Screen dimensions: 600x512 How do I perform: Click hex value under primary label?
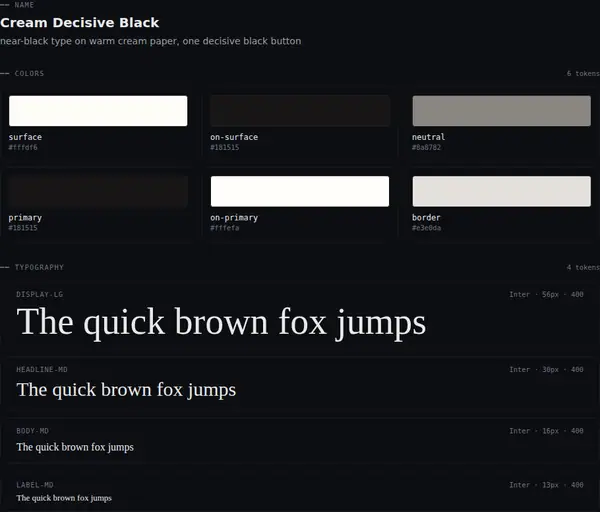pyautogui.click(x=23, y=228)
